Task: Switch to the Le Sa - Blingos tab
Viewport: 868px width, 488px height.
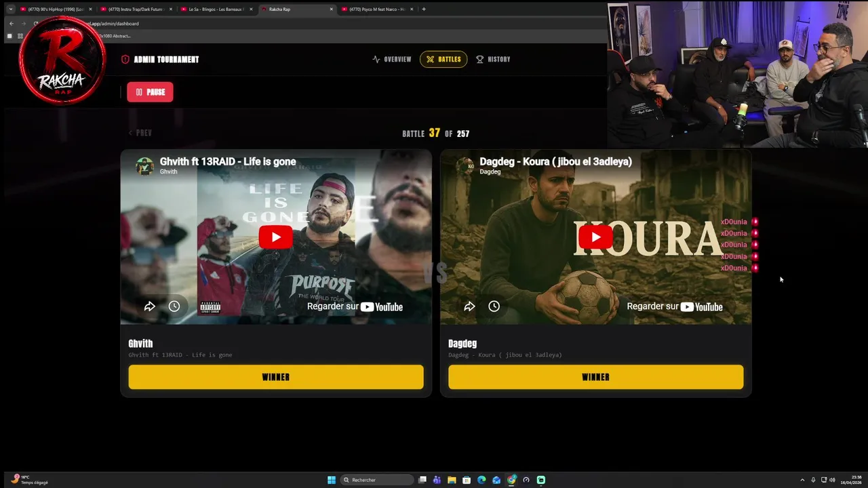Action: (x=216, y=9)
